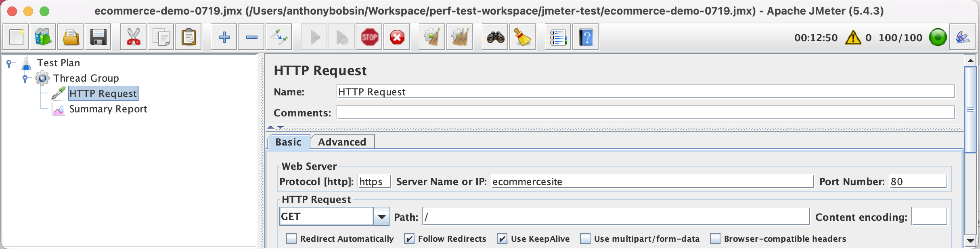This screenshot has width=980, height=249.
Task: Select Summary Report in the tree
Action: point(108,109)
